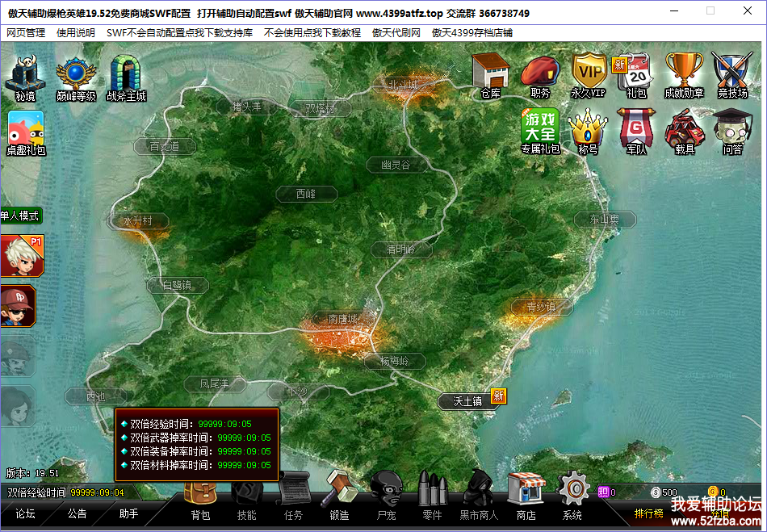Image resolution: width=767 pixels, height=532 pixels.
Task: Open the 仓库 warehouse icon
Action: point(490,75)
